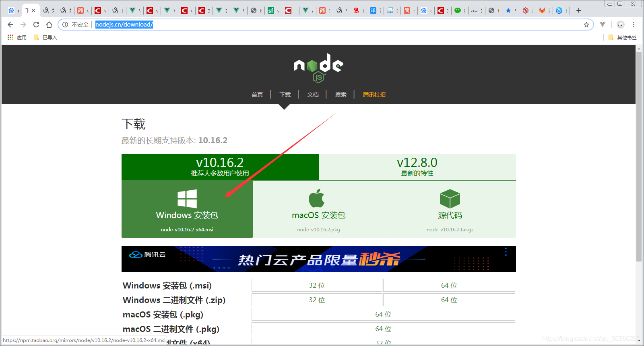644x346 pixels.
Task: Switch to the red hexagon icon tab
Action: pyautogui.click(x=525, y=10)
